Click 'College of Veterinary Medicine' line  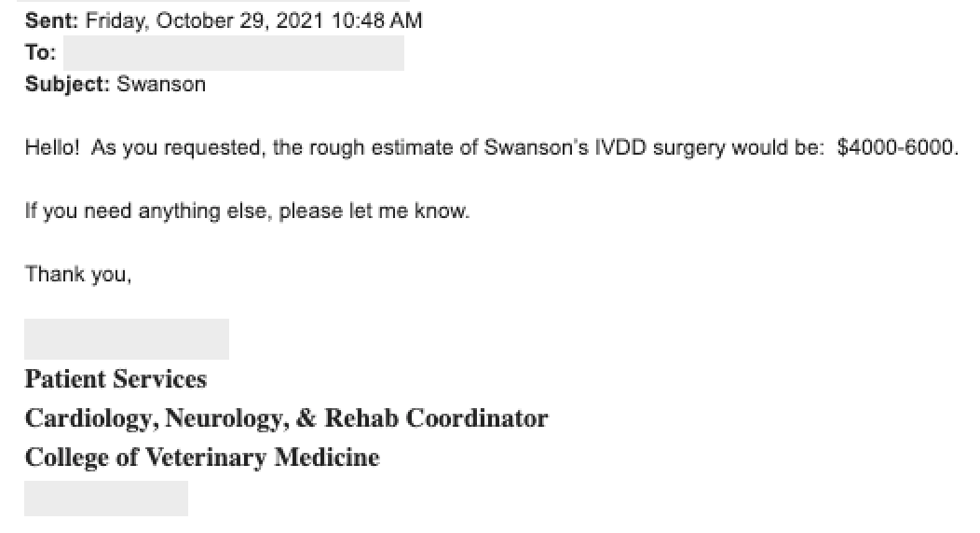pos(202,458)
